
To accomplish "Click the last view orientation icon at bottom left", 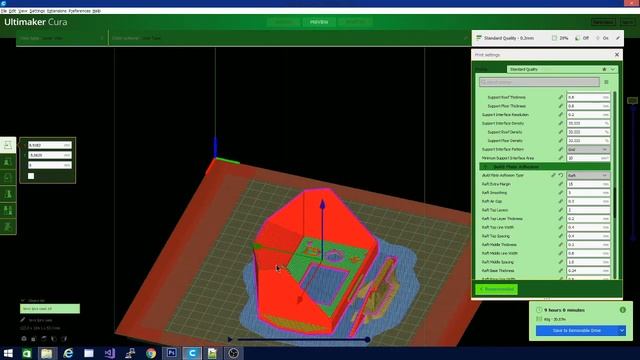I will [64, 339].
